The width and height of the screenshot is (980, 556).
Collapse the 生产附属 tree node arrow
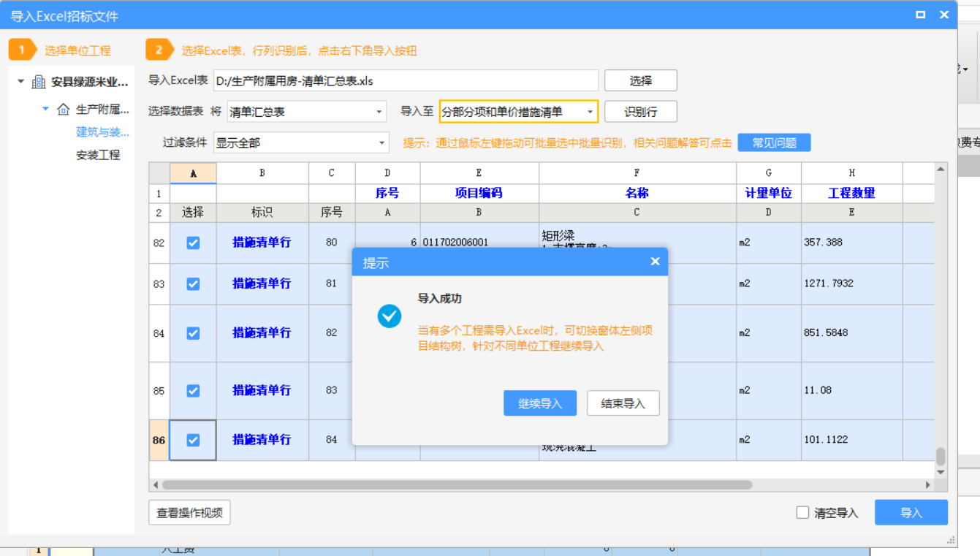coord(45,109)
